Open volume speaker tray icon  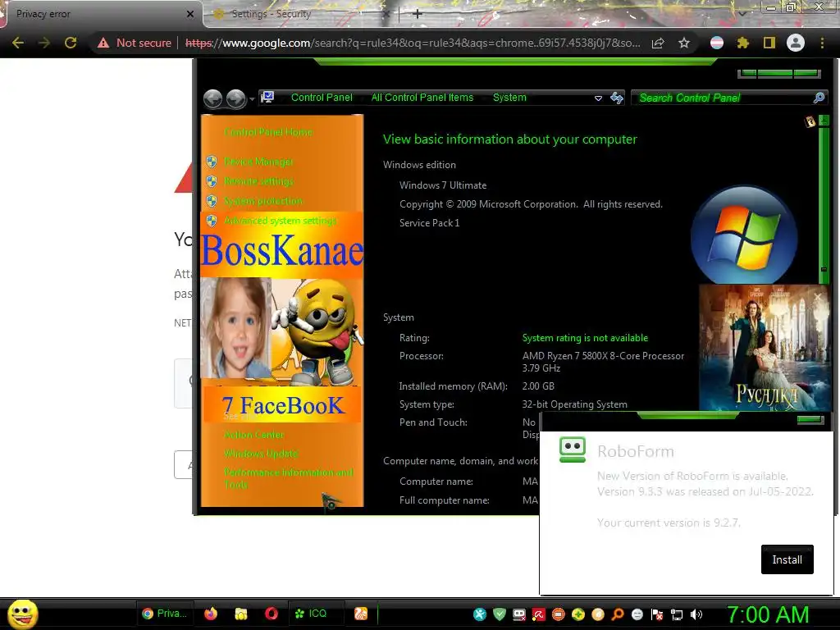(696, 614)
